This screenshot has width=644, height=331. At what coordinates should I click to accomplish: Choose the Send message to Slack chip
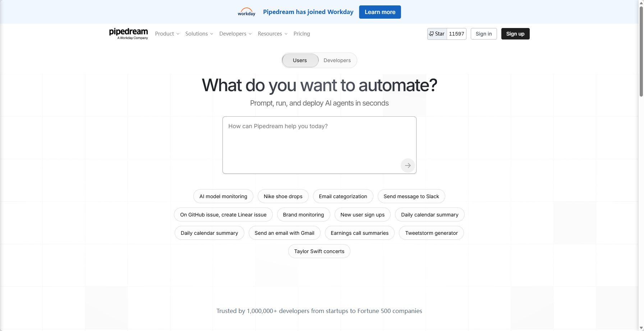pos(411,196)
